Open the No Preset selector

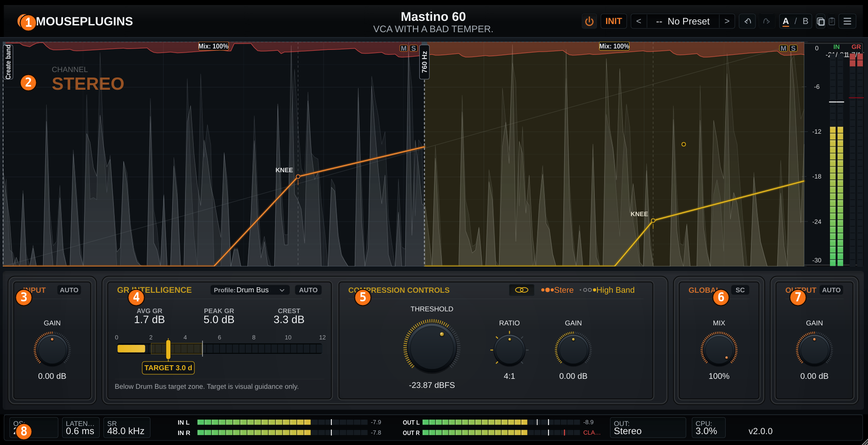pos(683,21)
